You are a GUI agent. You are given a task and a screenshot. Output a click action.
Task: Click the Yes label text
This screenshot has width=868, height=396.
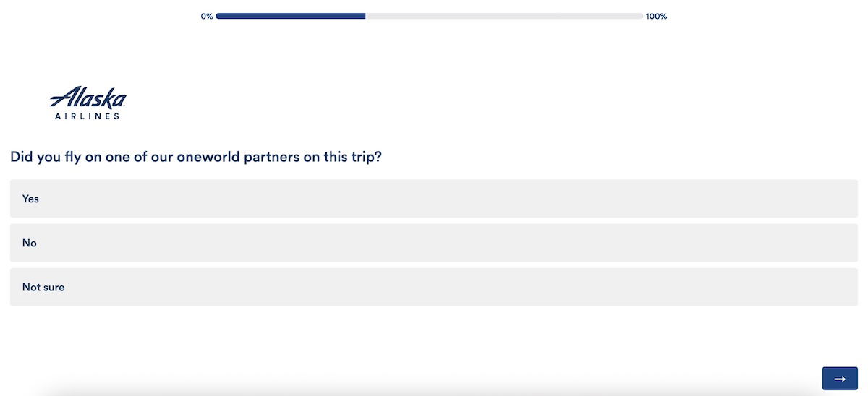(30, 199)
